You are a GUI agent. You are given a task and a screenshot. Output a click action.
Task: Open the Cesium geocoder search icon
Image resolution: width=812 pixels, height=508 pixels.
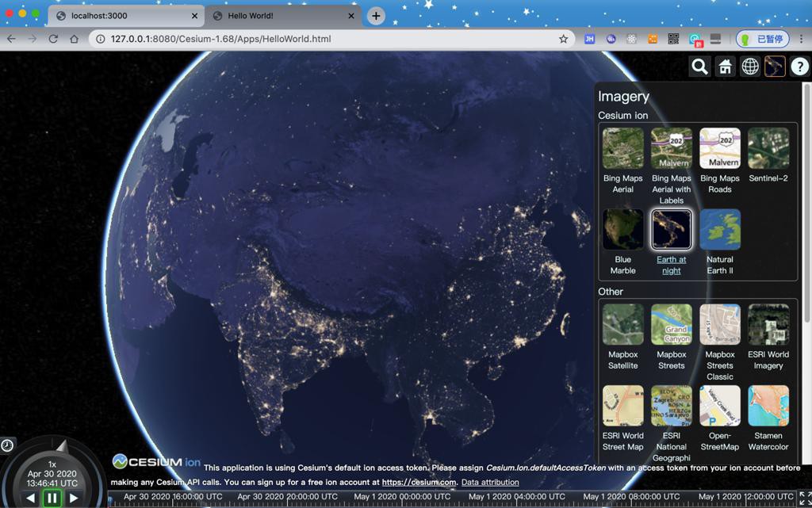point(699,67)
